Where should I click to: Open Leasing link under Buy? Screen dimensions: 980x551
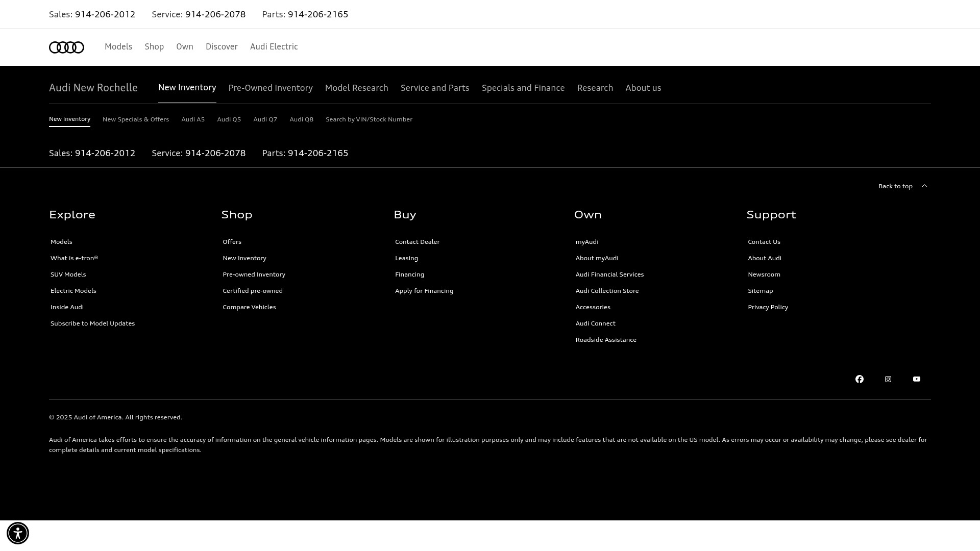pyautogui.click(x=406, y=258)
